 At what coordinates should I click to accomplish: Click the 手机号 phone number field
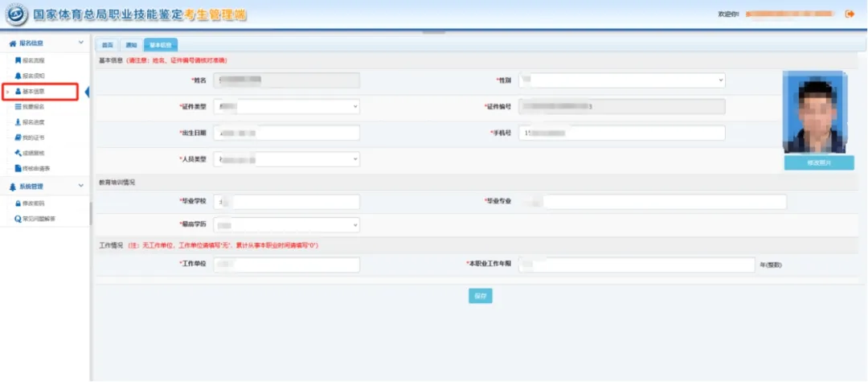click(621, 133)
